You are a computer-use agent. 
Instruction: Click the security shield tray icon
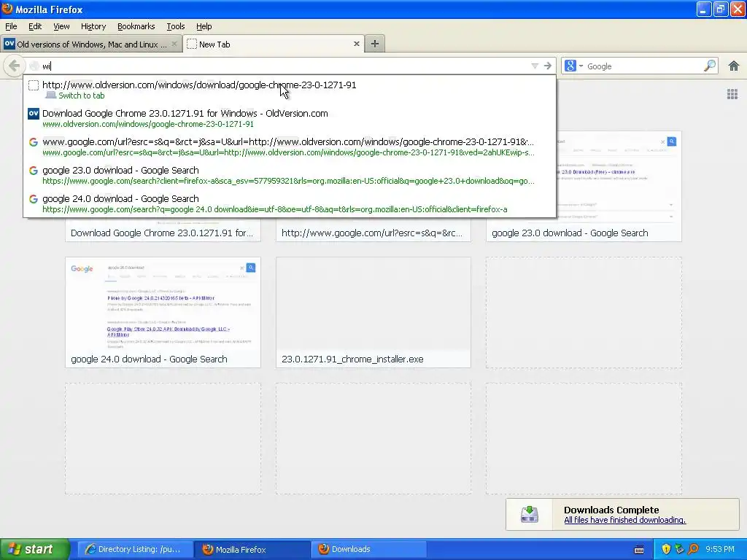click(x=666, y=549)
